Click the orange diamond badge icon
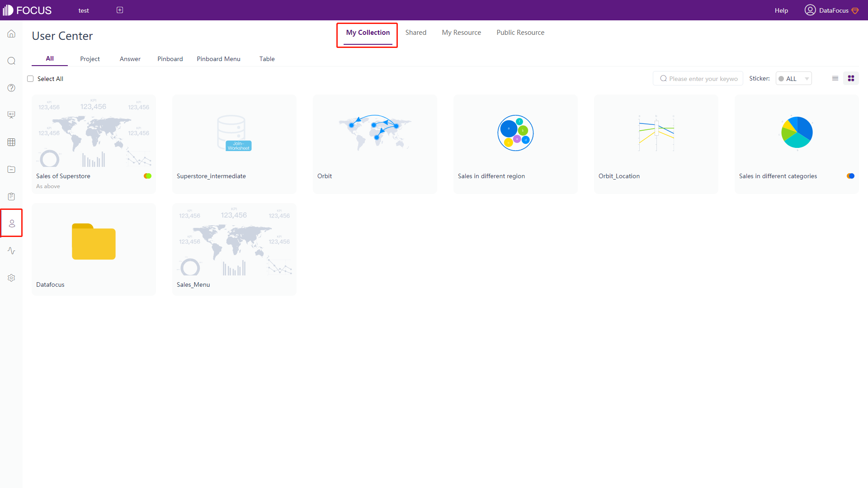The width and height of the screenshot is (868, 488). click(x=855, y=10)
